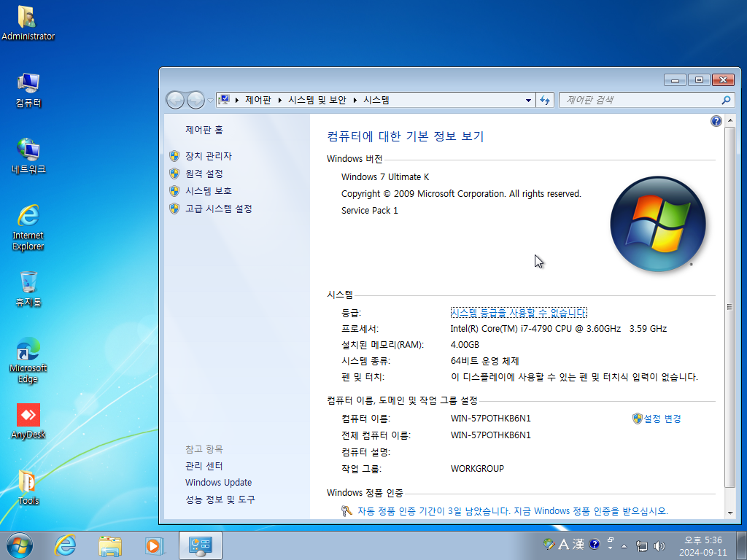Viewport: 747px width, 560px height.
Task: Open Windows Media Player in taskbar
Action: coord(154,545)
